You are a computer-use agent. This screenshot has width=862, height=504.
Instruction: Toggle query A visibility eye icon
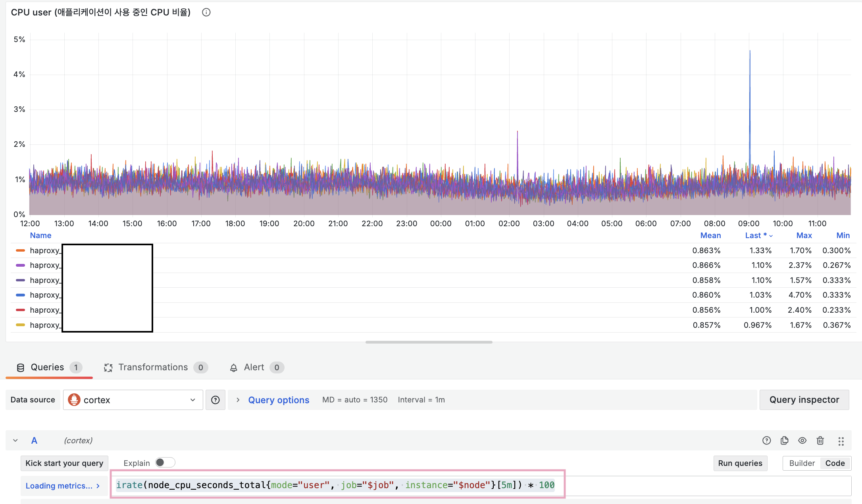pos(802,441)
